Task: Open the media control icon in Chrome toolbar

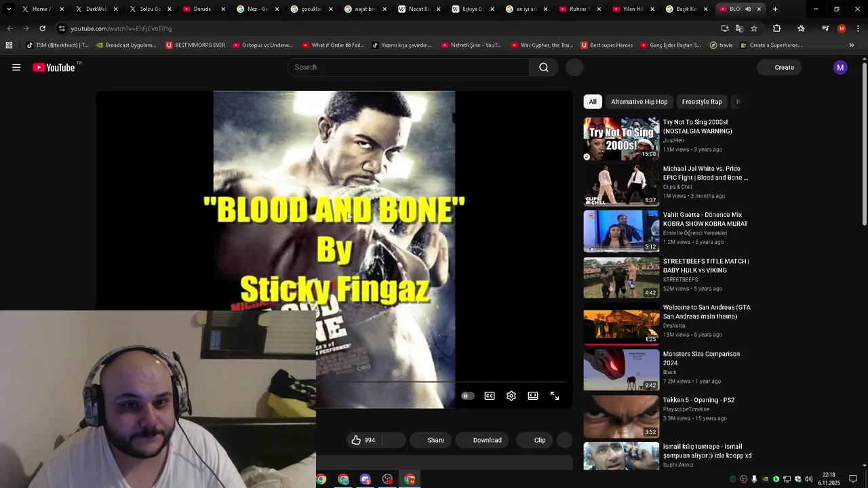Action: (x=825, y=28)
